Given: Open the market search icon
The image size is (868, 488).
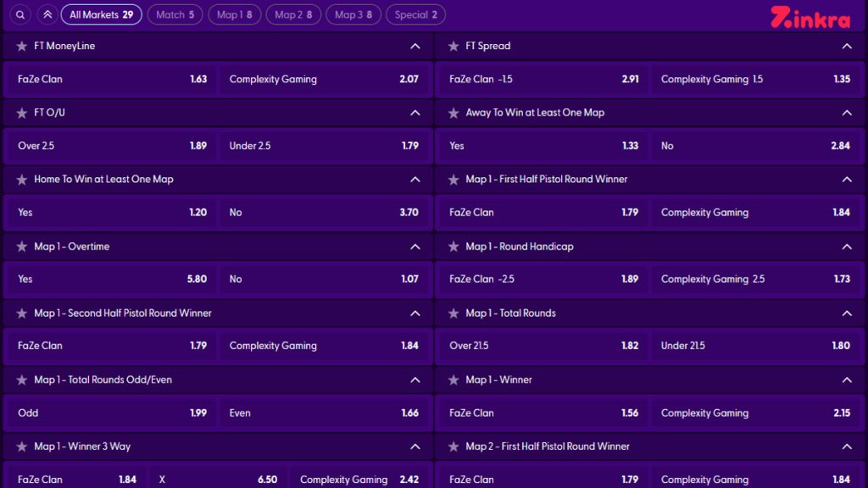Looking at the screenshot, I should pos(20,15).
